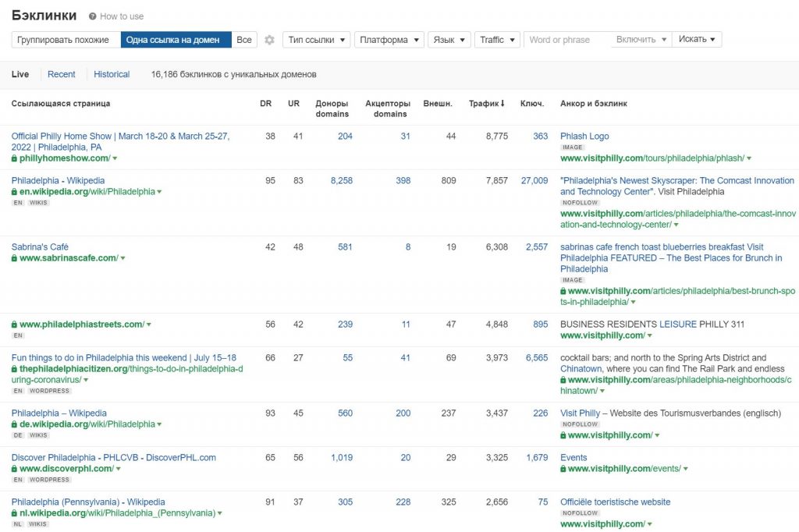Image resolution: width=799 pixels, height=532 pixels.
Task: Click lock icon beside www.sabrinascafe.com
Action: (x=14, y=258)
